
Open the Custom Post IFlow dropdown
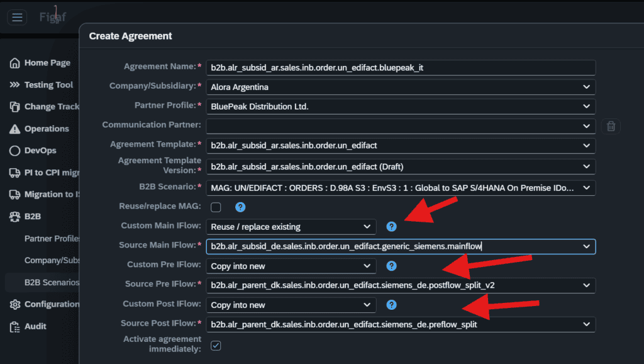coord(291,305)
